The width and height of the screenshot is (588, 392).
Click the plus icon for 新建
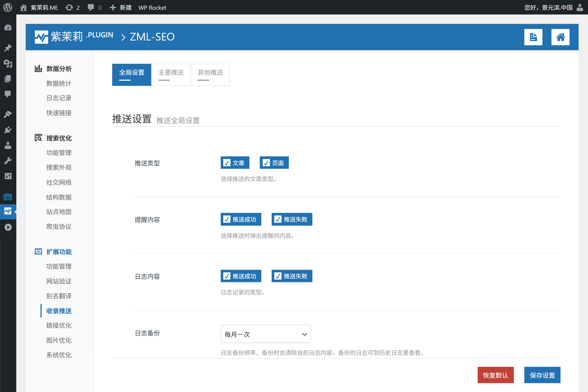point(113,7)
